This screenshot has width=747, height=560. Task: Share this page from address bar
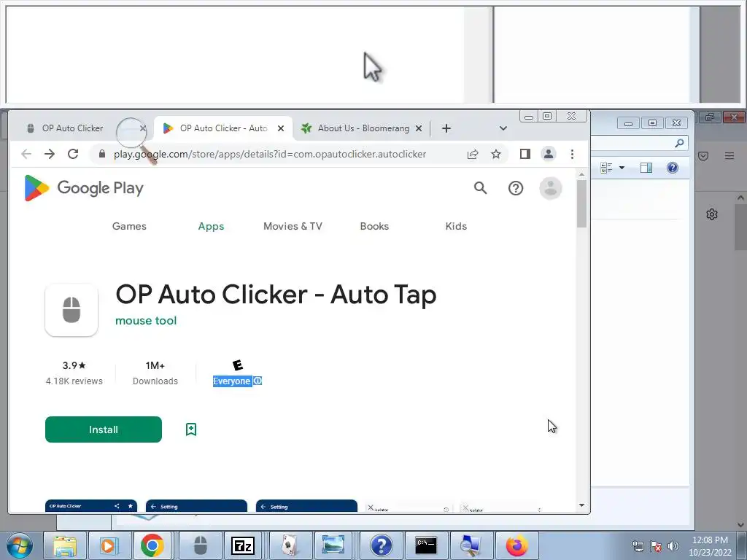473,154
